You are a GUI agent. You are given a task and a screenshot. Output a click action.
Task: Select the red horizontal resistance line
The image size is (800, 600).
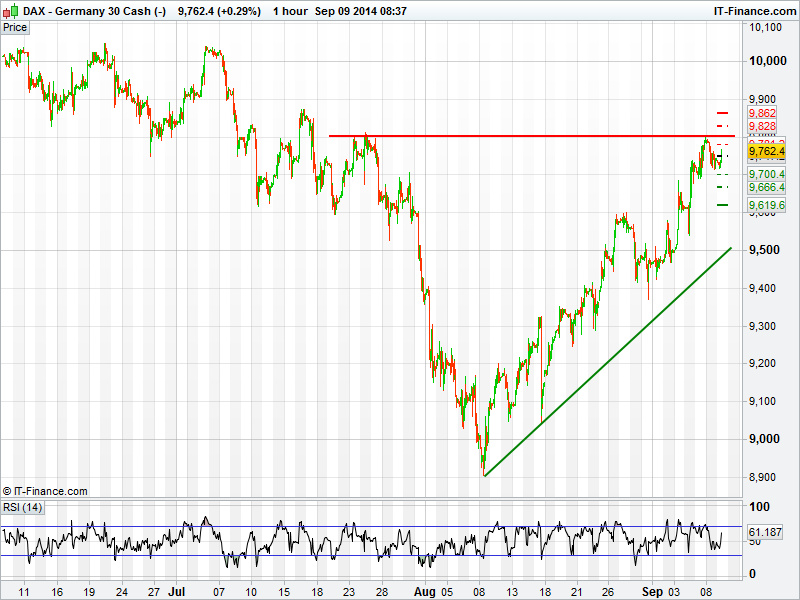[x=530, y=135]
